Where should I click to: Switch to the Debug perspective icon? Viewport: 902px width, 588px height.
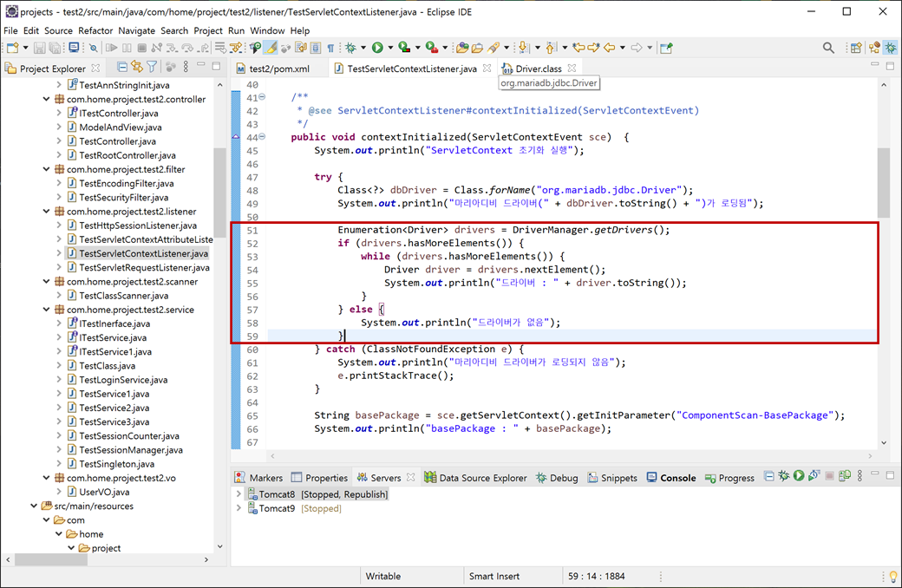coord(891,48)
